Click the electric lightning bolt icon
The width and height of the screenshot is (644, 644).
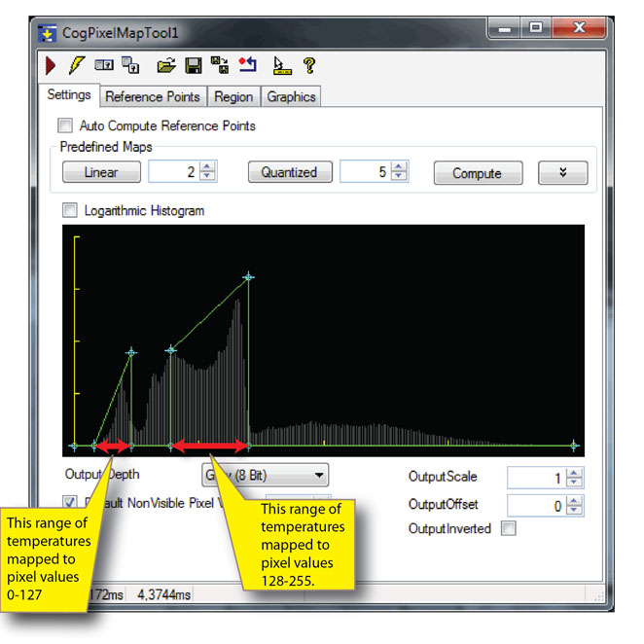pos(77,65)
